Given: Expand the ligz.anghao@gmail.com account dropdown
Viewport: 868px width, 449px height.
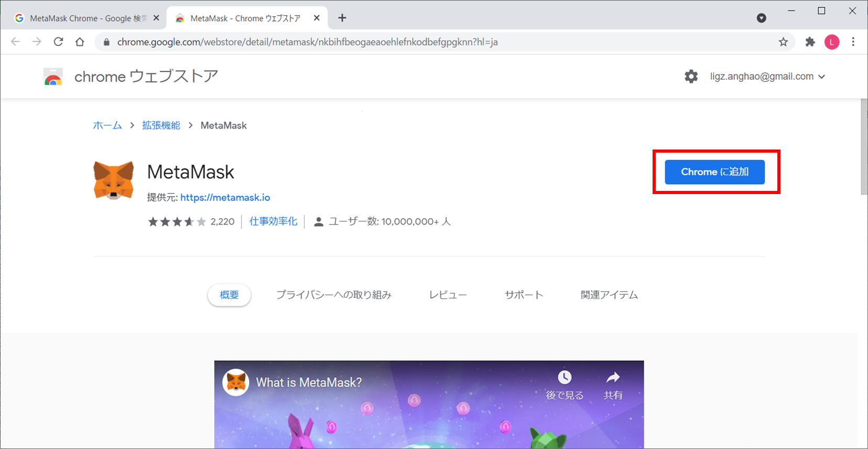Looking at the screenshot, I should pyautogui.click(x=768, y=77).
